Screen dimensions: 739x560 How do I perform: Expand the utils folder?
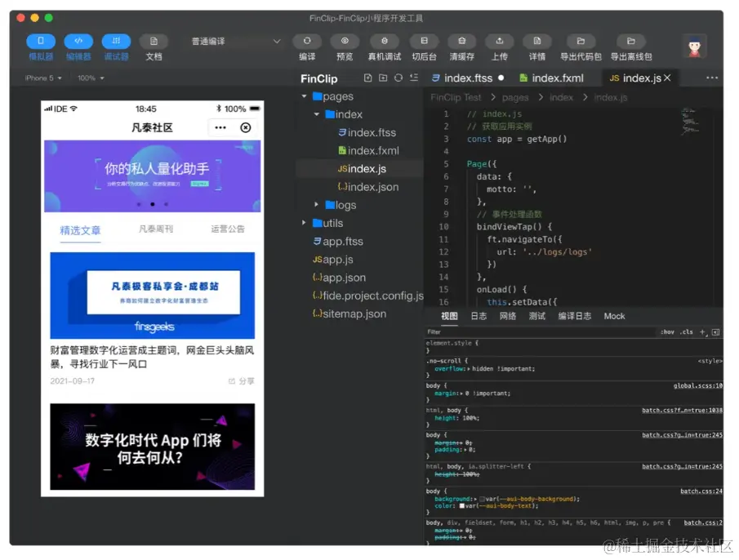(x=304, y=223)
